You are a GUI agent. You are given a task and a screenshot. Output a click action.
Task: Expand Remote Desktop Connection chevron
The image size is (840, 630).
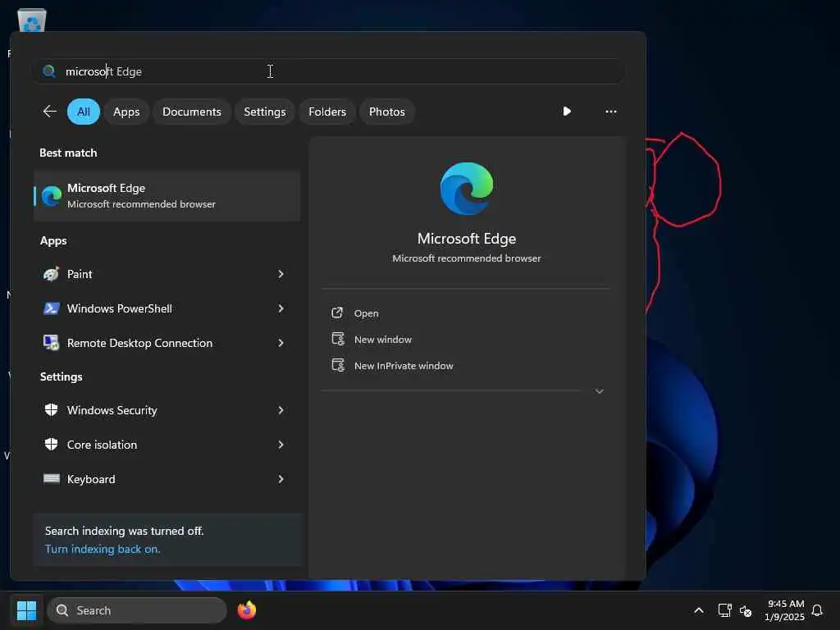[281, 343]
